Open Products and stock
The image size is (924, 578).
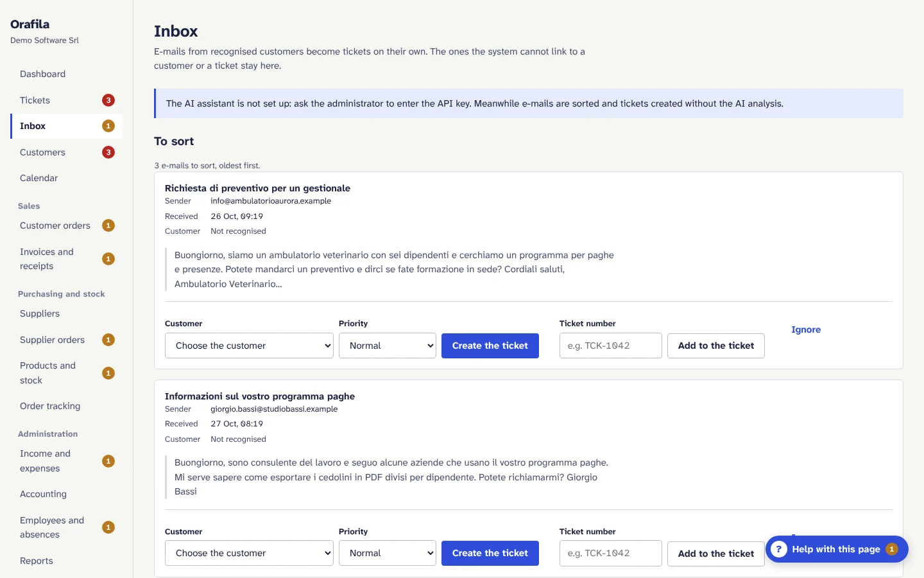pos(67,373)
